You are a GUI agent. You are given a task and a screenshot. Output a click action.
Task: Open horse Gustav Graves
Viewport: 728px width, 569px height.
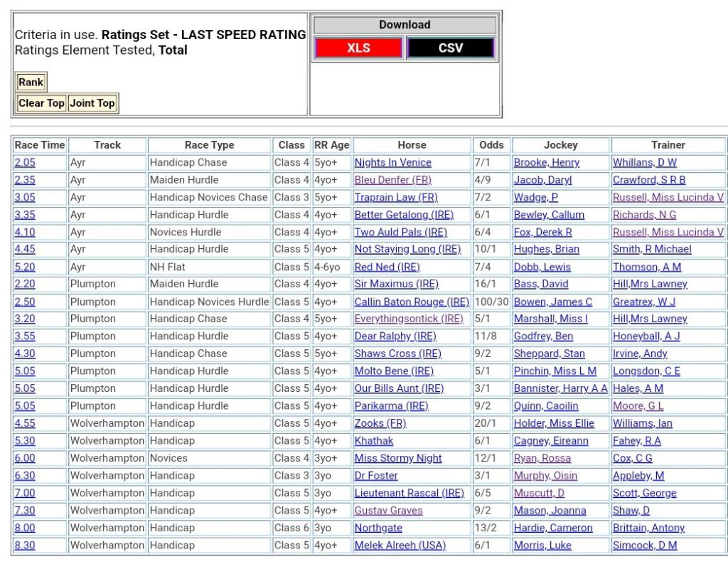point(388,511)
